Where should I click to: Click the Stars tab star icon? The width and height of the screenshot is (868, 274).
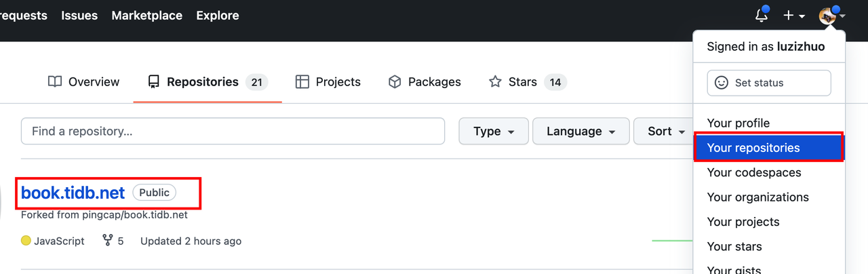pos(495,82)
